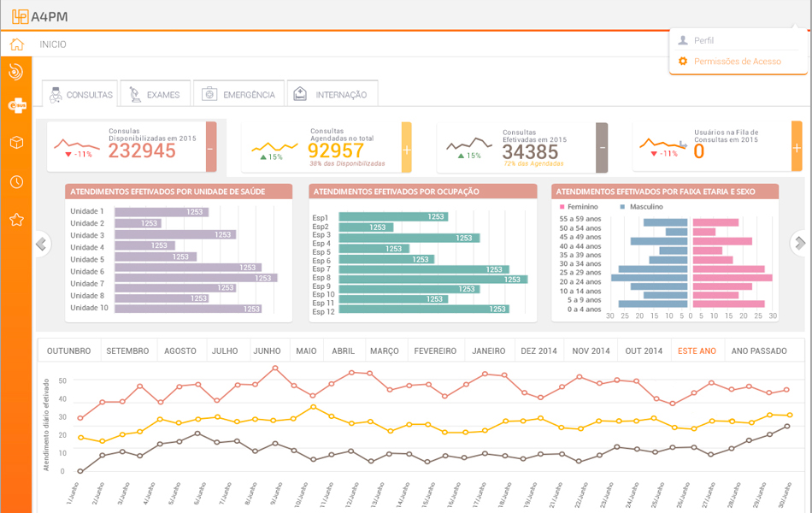Open Perfil from the user menu
Viewport: 812px width, 513px height.
click(703, 40)
